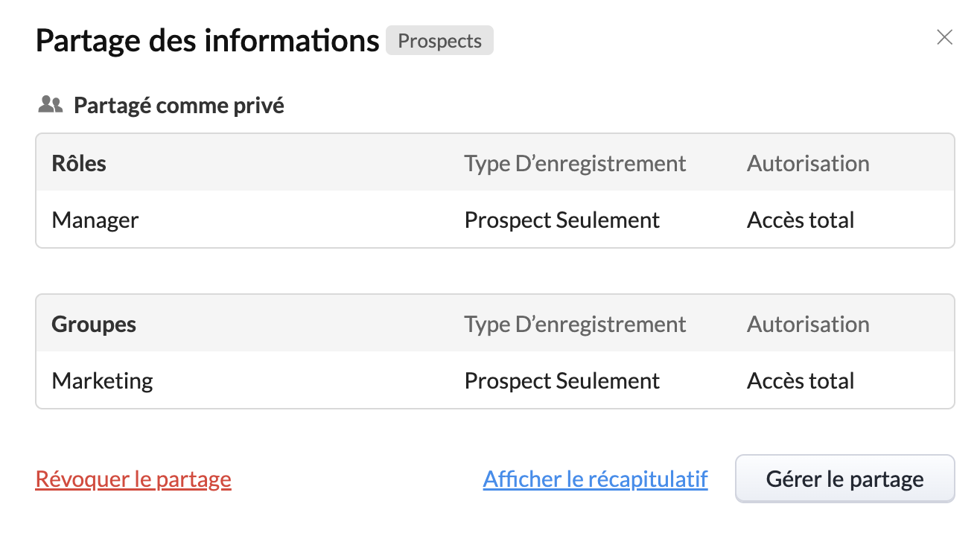Click the Rôles column header
The width and height of the screenshot is (980, 536).
[x=77, y=163]
